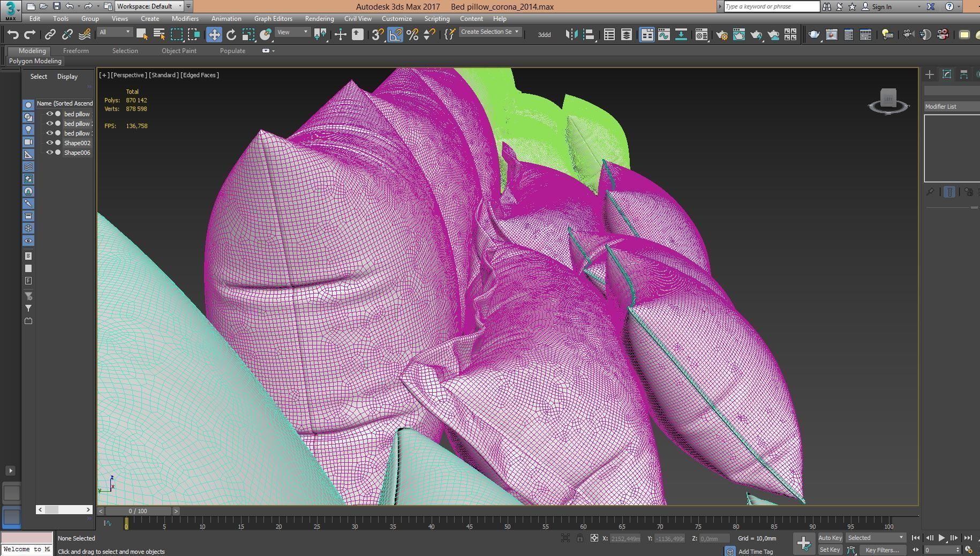Click the Polygon Modeling panel button
980x556 pixels.
pos(35,61)
